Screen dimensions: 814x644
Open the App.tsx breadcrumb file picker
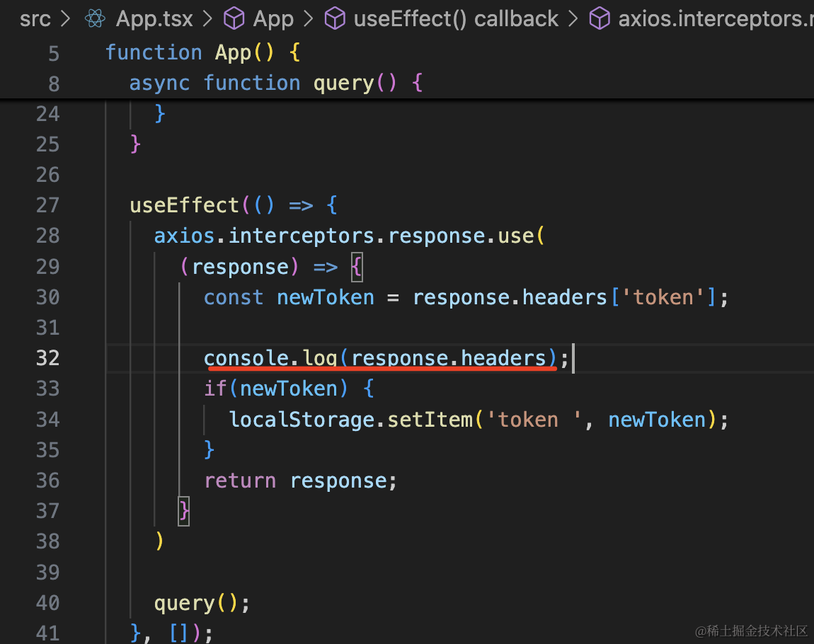(154, 19)
